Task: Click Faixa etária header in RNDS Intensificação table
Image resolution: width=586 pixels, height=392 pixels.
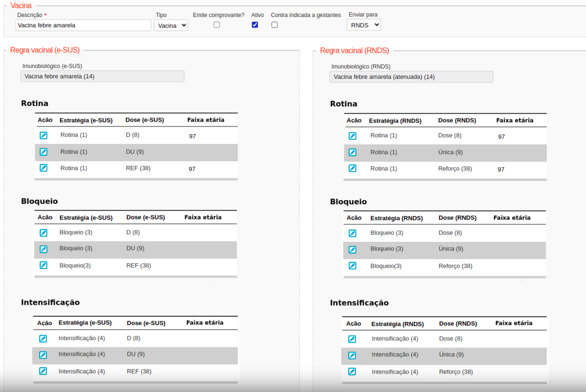Action: pyautogui.click(x=514, y=323)
